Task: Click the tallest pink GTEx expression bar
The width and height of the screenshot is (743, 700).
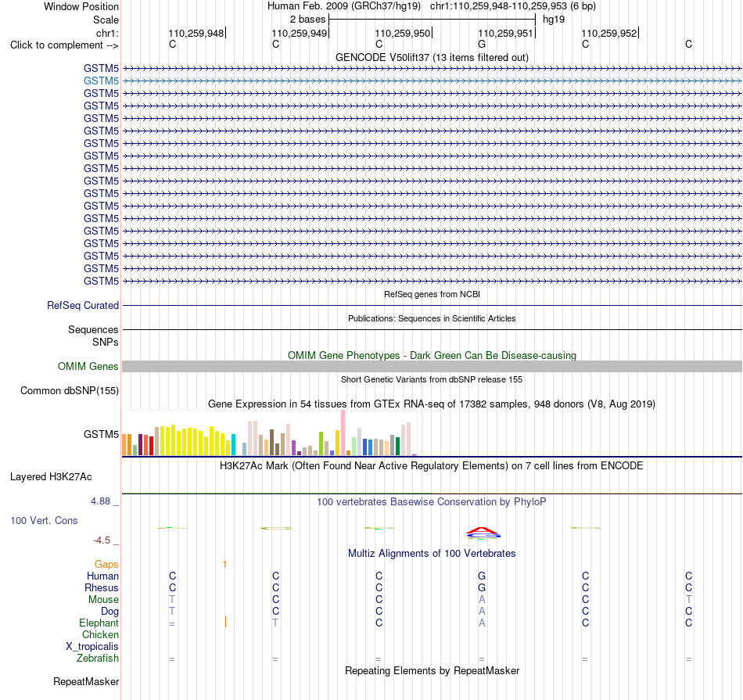Action: (343, 433)
